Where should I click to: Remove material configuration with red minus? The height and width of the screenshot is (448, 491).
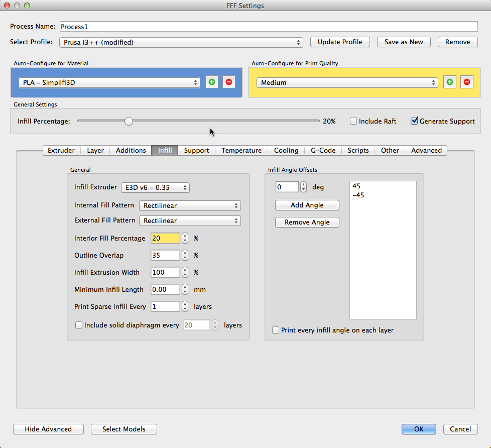229,82
